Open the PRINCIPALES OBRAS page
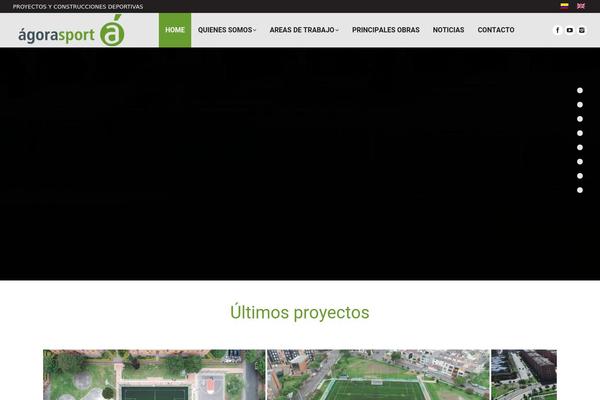 pos(386,30)
